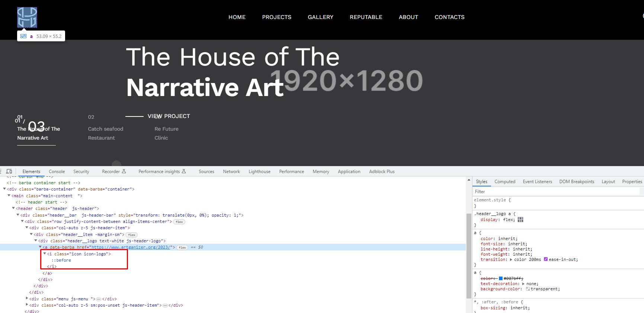644x313 pixels.
Task: Open the Performance tab
Action: [291, 172]
